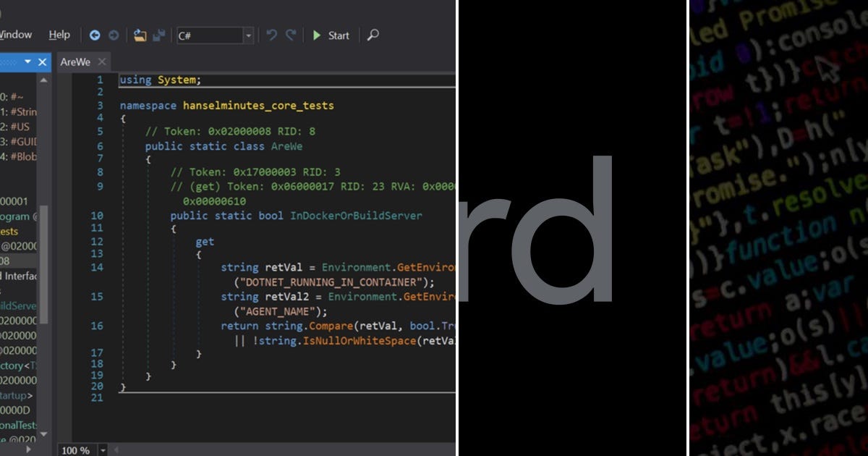Click the Undo arrow icon

[x=271, y=34]
